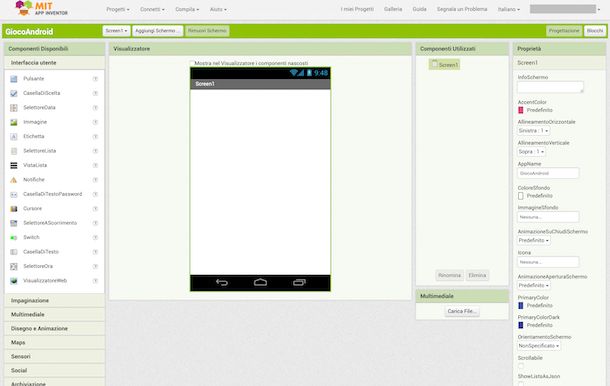This screenshot has width=610, height=386.
Task: Select the Notifiche warning icon
Action: click(14, 180)
